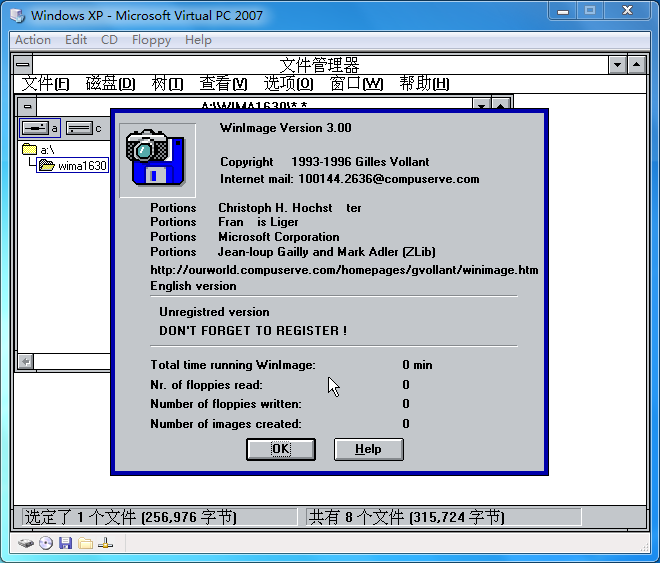
Task: Click the shared folder icon in status bar
Action: [x=85, y=543]
